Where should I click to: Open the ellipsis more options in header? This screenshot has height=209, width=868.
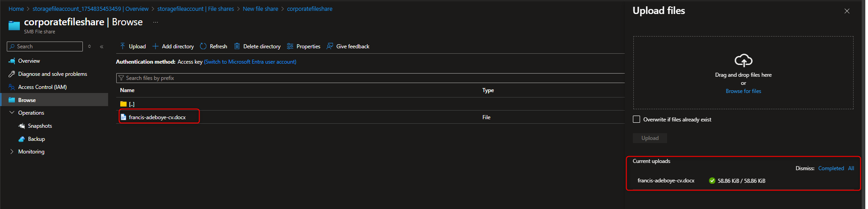[155, 22]
